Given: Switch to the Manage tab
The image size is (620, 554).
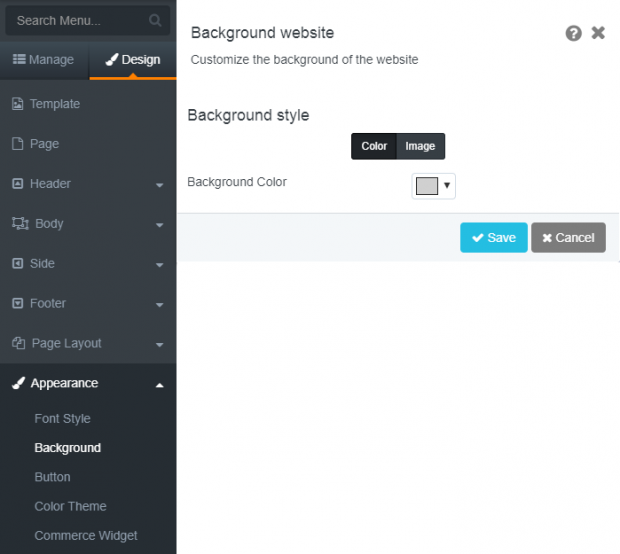Looking at the screenshot, I should point(43,60).
